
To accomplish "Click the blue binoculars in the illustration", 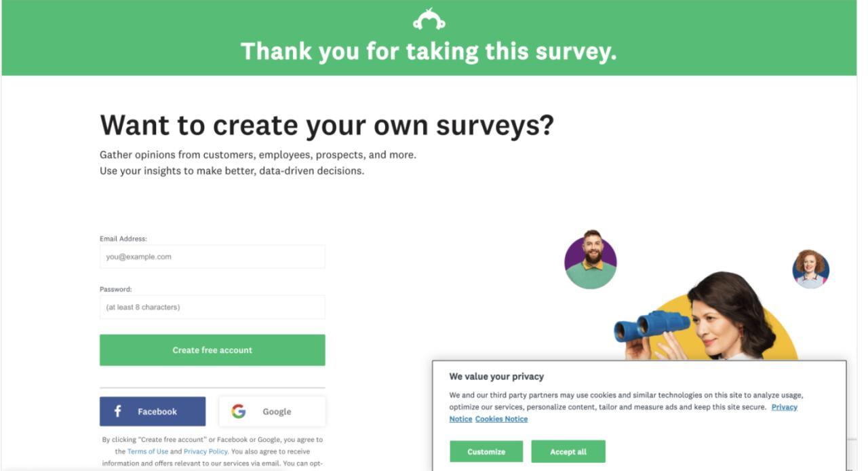I will (646, 325).
